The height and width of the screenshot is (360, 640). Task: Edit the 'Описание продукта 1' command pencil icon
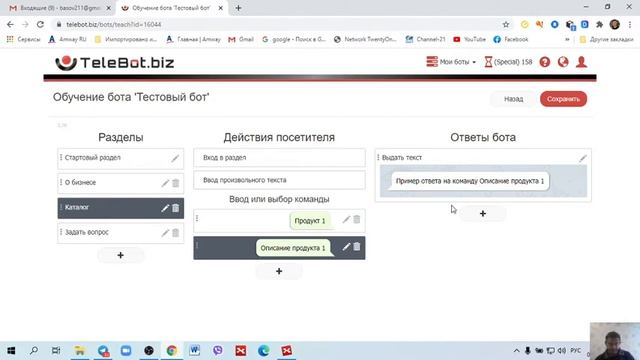(x=346, y=247)
